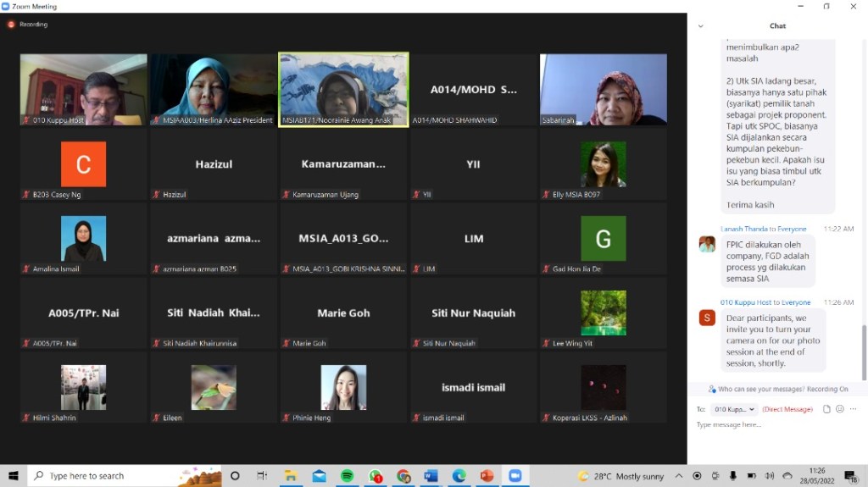Screen dimensions: 868x487
Task: Click the Zoom icon in the taskbar
Action: pos(515,476)
